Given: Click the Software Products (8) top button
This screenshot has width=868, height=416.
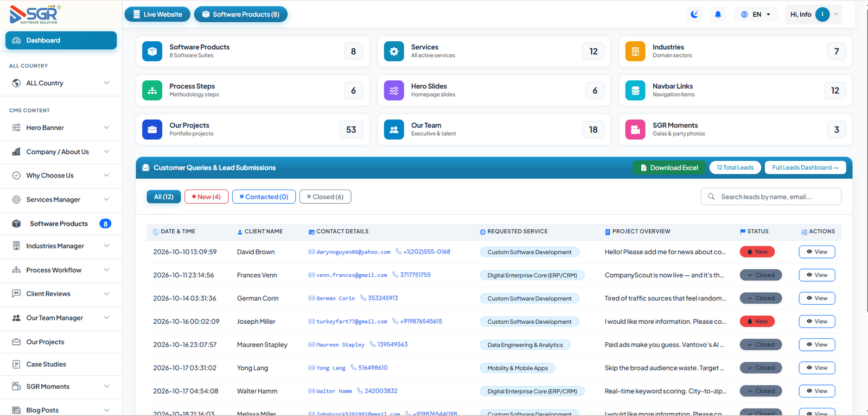Looking at the screenshot, I should pyautogui.click(x=241, y=15).
